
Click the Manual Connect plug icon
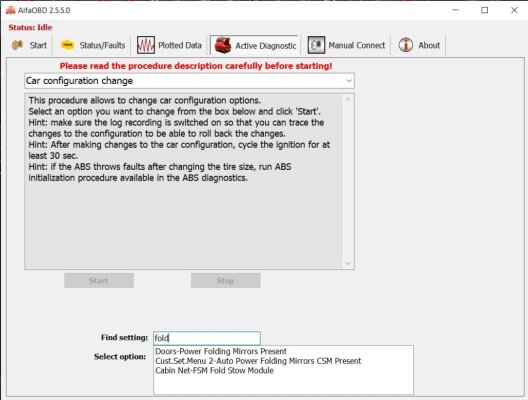[x=316, y=45]
